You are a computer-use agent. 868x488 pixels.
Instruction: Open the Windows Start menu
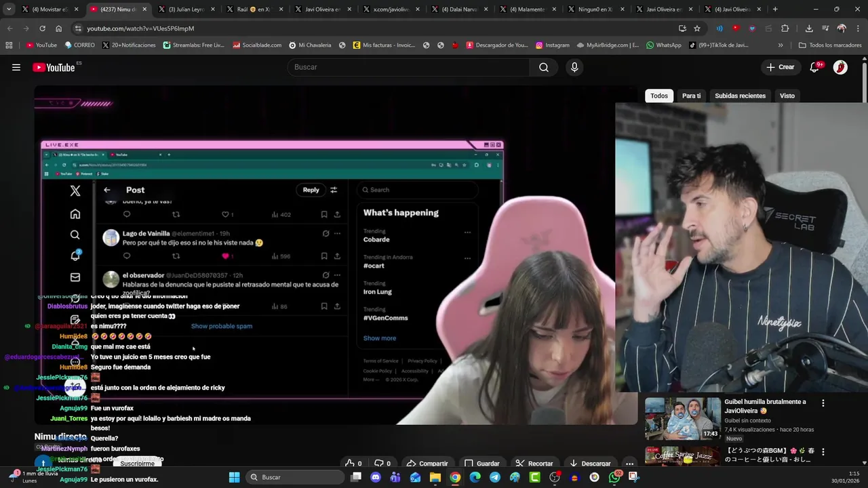pos(234,477)
